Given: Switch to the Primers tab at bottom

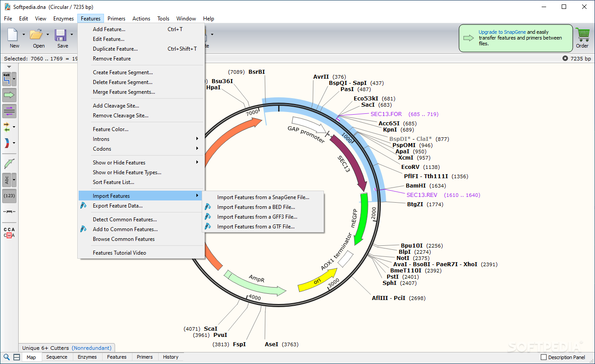Looking at the screenshot, I should (145, 357).
